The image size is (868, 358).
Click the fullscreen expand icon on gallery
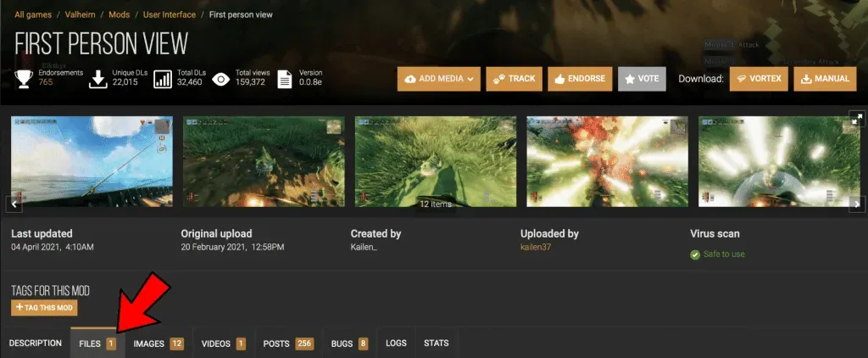[857, 119]
